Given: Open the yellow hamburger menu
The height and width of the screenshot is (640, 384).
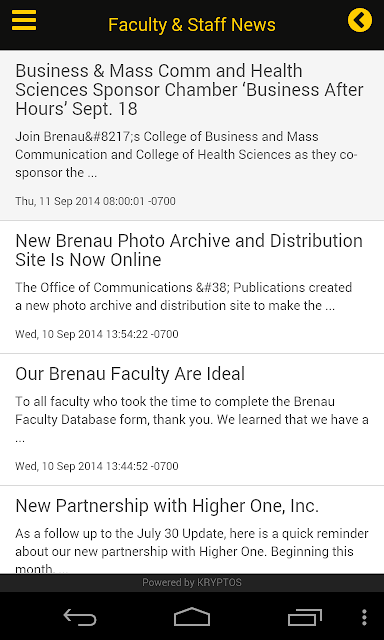Looking at the screenshot, I should tap(24, 20).
